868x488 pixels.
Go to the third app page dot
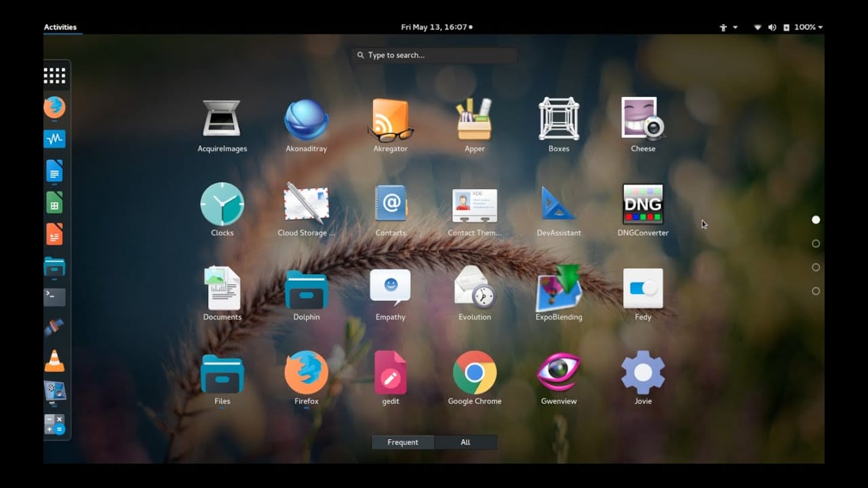click(816, 267)
